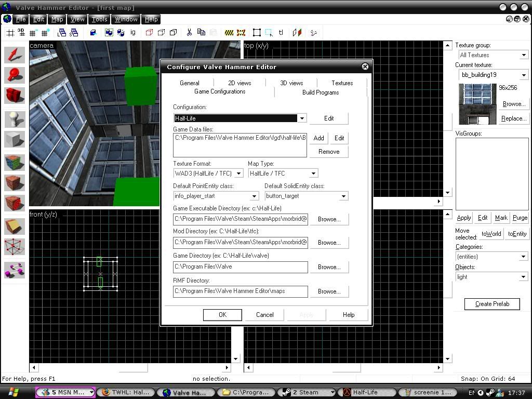
Task: Switch to the General tab
Action: click(x=189, y=83)
